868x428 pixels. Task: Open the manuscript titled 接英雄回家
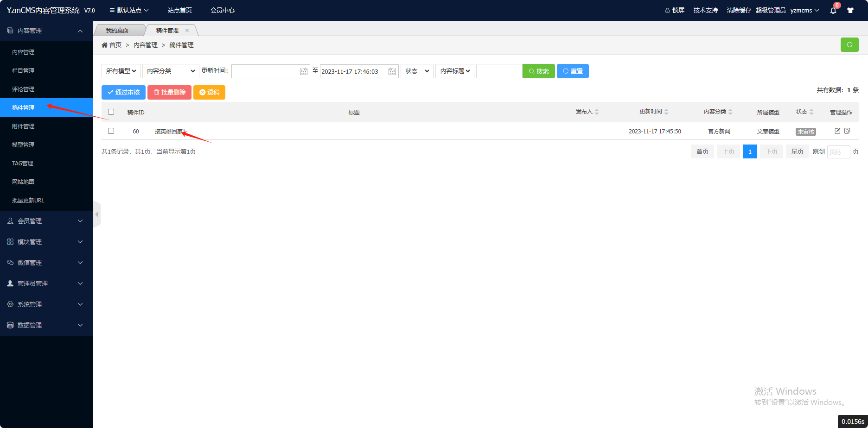[170, 132]
